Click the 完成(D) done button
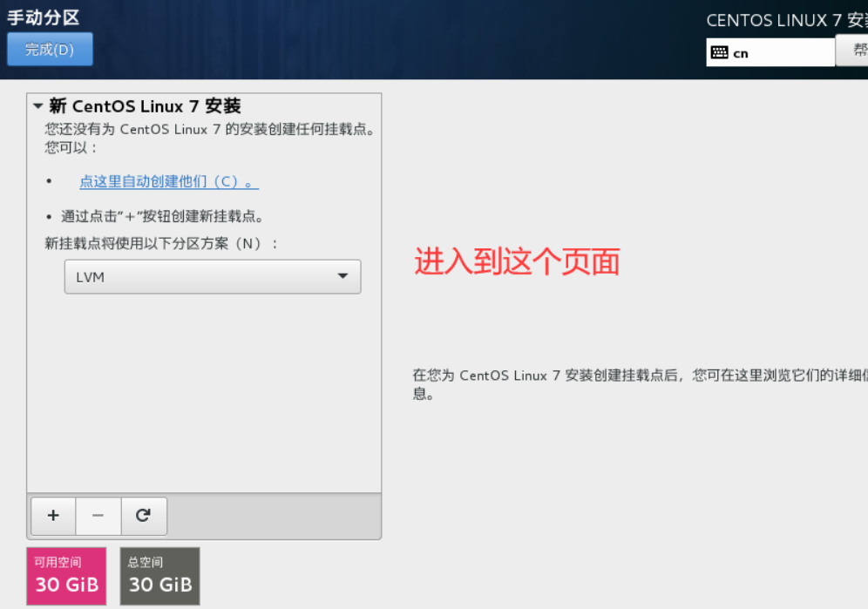This screenshot has height=609, width=868. click(50, 50)
